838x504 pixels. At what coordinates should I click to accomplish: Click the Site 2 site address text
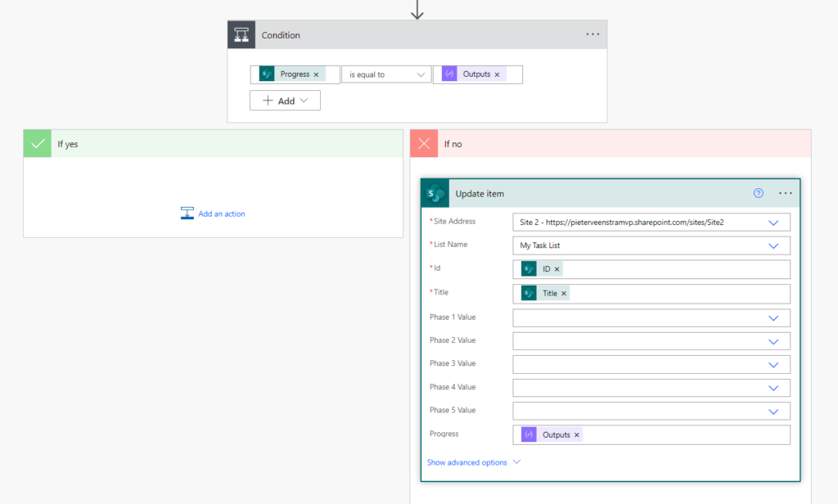(622, 223)
